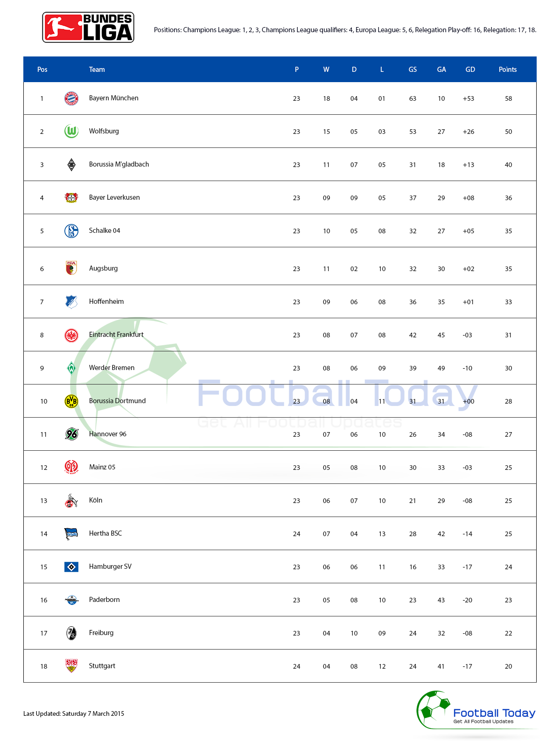Click the Schalke 04 club crest
Image resolution: width=560 pixels, height=741 pixels.
71,231
